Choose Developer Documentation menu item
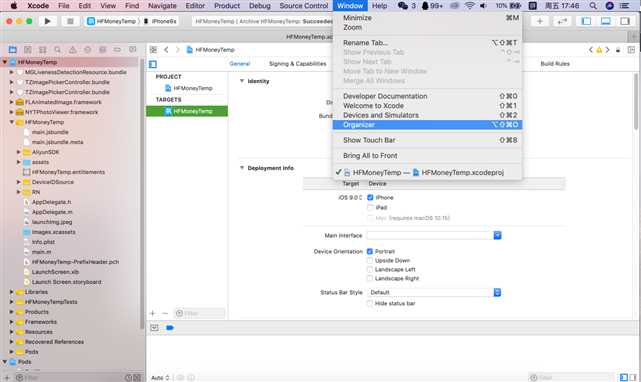The width and height of the screenshot is (641, 382). click(427, 96)
